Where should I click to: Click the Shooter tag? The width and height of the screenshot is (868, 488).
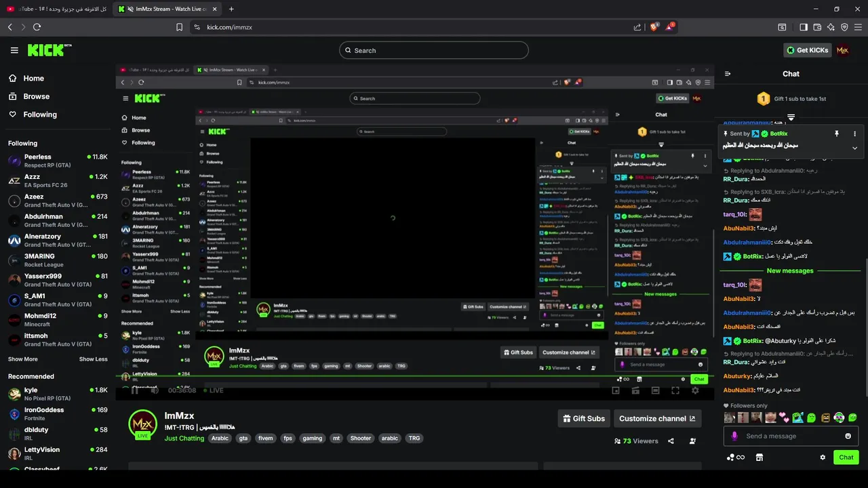(x=361, y=439)
